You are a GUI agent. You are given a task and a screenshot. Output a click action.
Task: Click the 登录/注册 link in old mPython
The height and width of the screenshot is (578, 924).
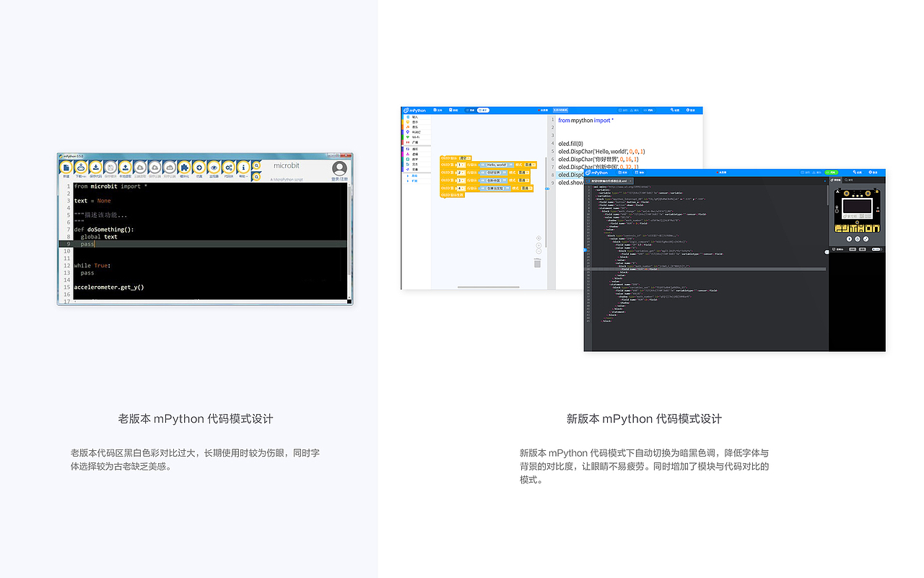click(339, 178)
